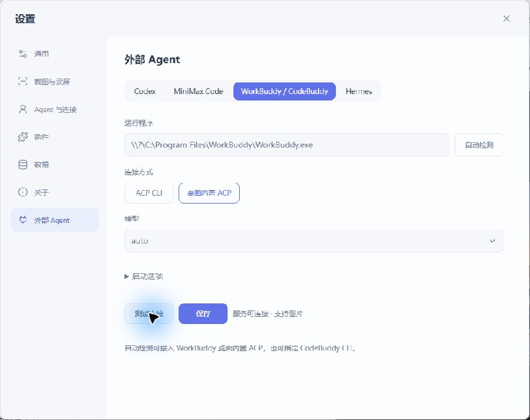
Task: Click the 数据 database icon
Action: click(23, 164)
